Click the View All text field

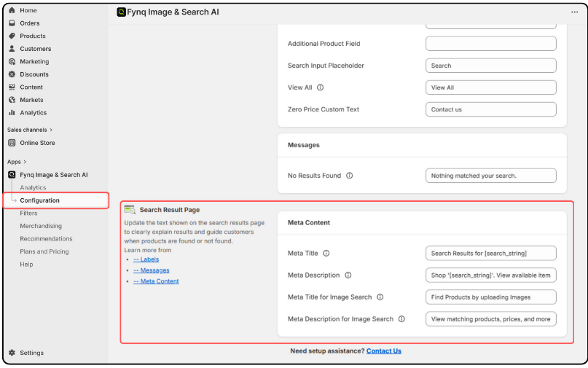point(491,87)
